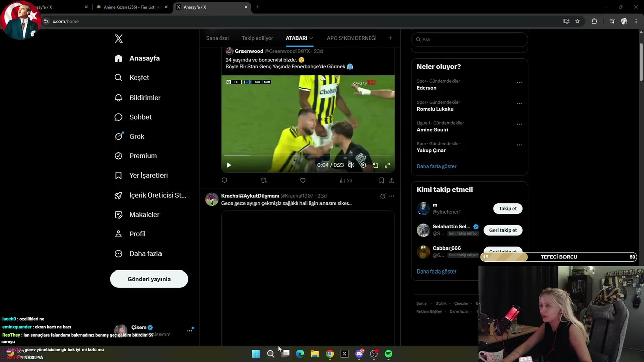The height and width of the screenshot is (362, 644).
Task: Switch to APO S*KEN DERNEĞİ tab
Action: point(351,38)
